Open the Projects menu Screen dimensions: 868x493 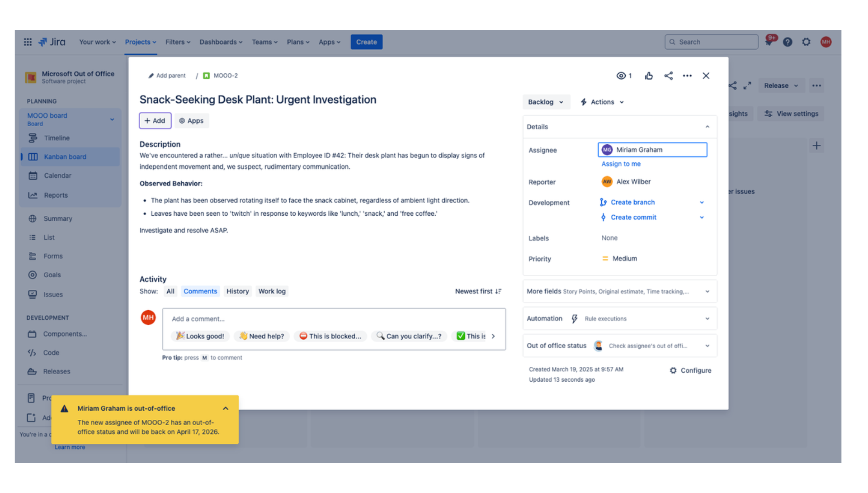click(141, 42)
